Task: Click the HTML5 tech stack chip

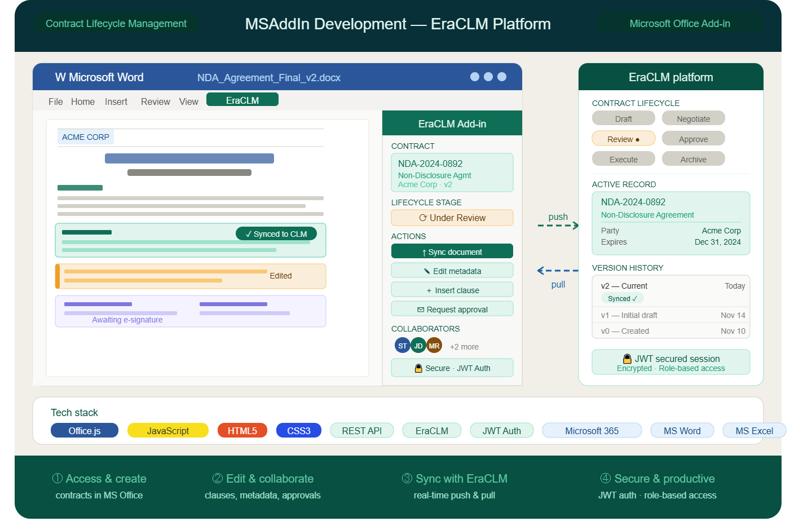Action: (242, 431)
